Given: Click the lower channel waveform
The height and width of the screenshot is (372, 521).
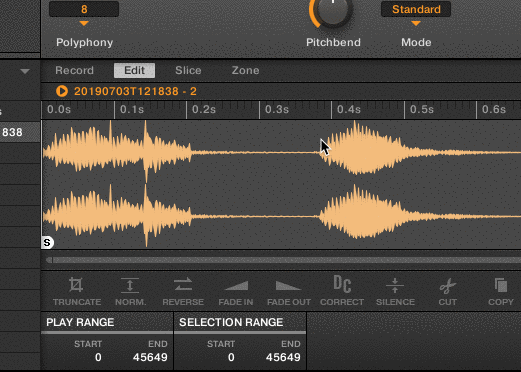Looking at the screenshot, I should click(282, 217).
